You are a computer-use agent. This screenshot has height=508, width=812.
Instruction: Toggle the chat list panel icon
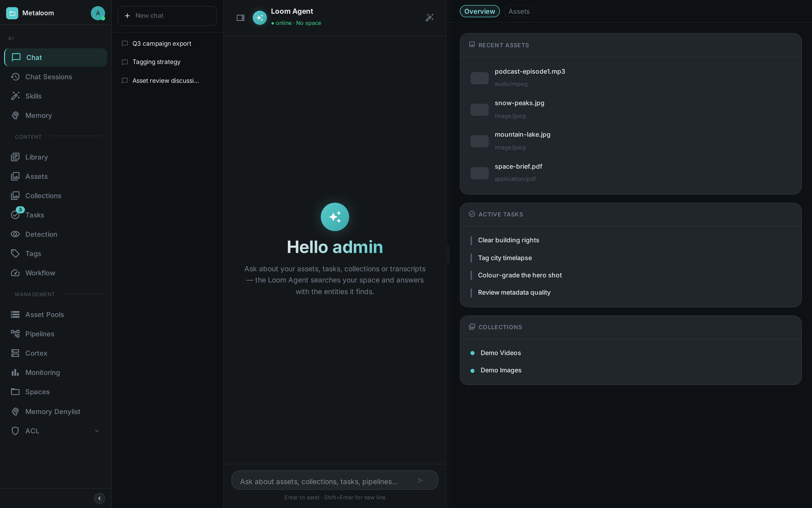241,18
